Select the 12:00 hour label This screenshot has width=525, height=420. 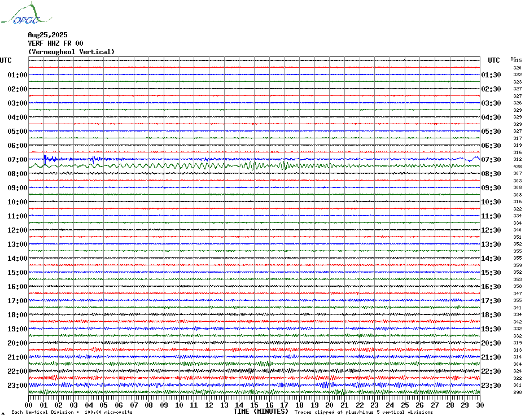pyautogui.click(x=17, y=230)
